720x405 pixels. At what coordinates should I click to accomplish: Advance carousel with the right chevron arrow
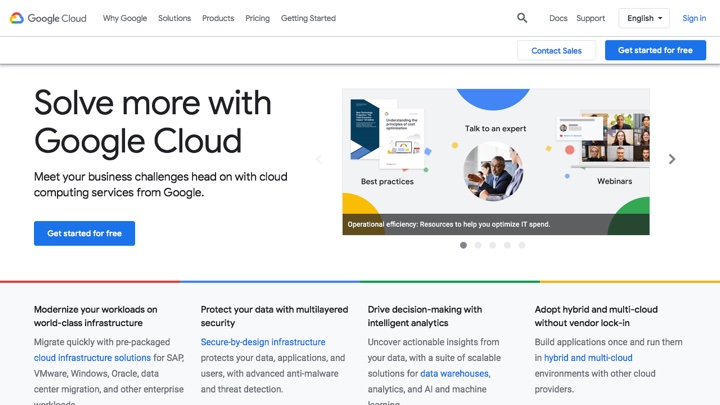point(672,159)
